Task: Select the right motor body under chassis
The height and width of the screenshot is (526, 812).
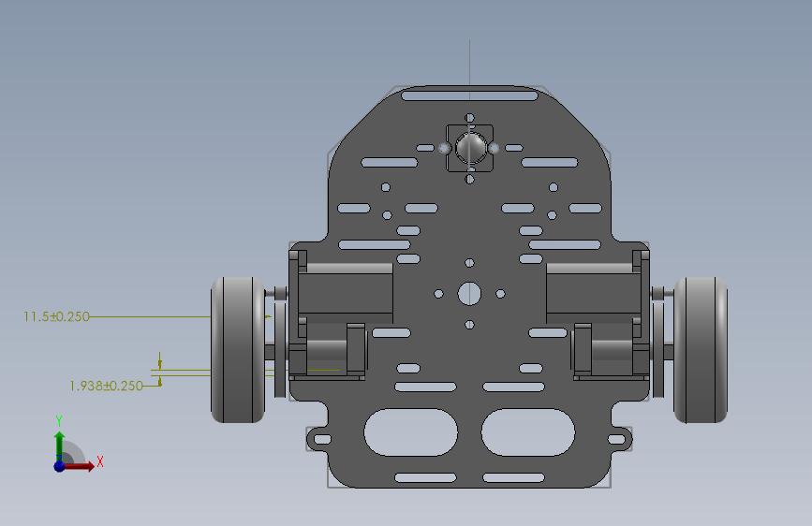Action: pos(594,294)
